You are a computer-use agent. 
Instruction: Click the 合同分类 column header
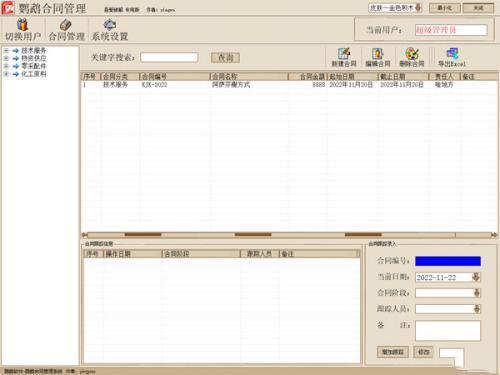coord(120,77)
